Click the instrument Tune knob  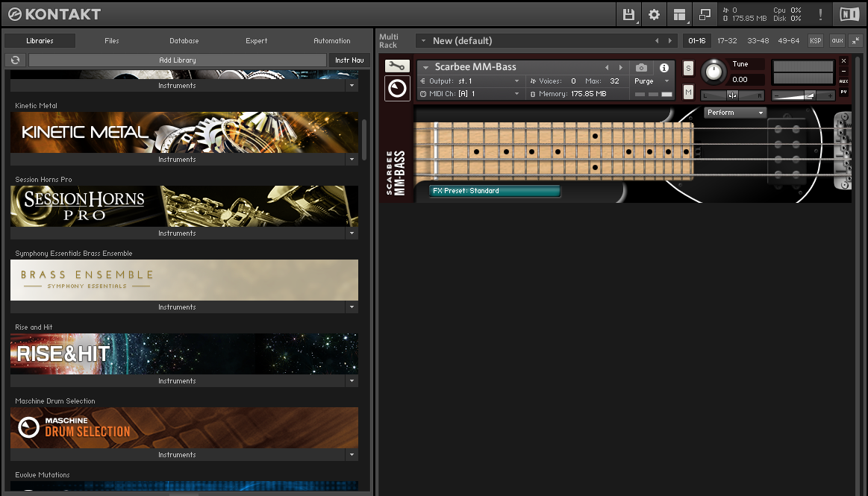point(714,72)
